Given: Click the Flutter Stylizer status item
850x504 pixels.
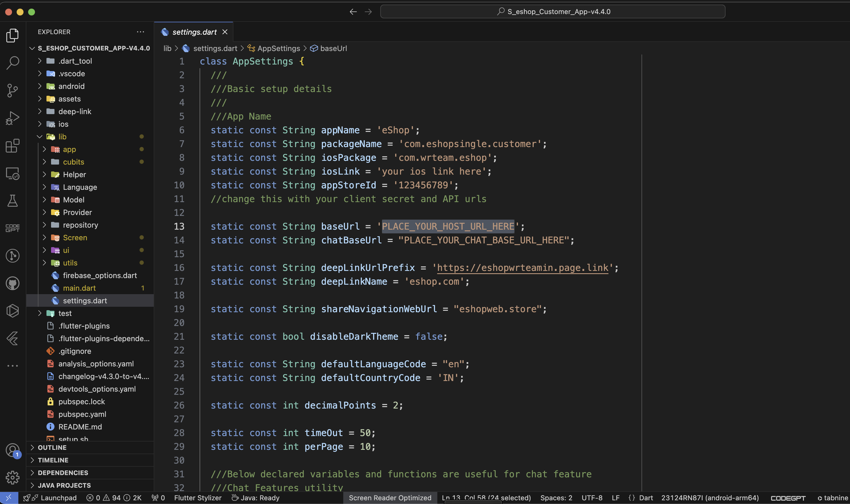Looking at the screenshot, I should coord(198,498).
